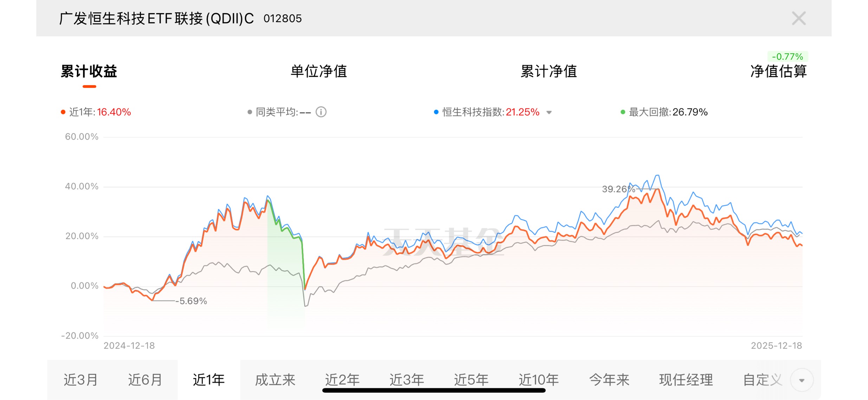Switch to the 累计净值 tab
Viewport: 868px width, 400px height.
pyautogui.click(x=549, y=71)
